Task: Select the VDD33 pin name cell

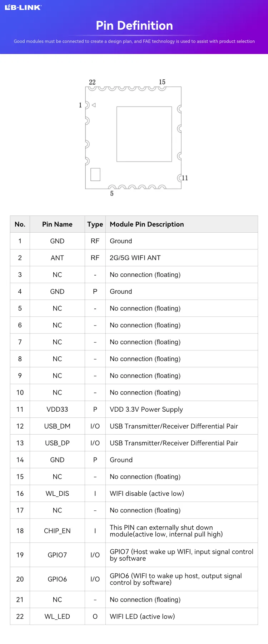Action: (x=57, y=410)
